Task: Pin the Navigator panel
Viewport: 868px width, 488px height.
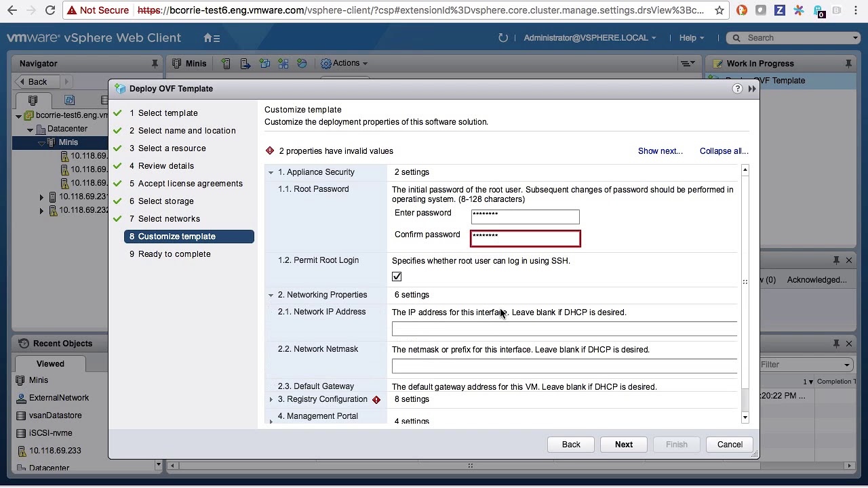Action: [155, 63]
